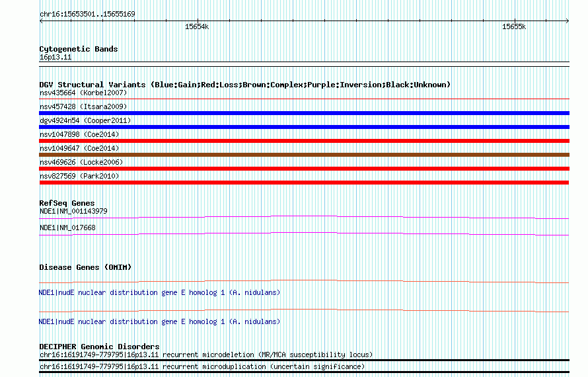The width and height of the screenshot is (588, 377).
Task: Click the black bar under the microdeletion entry
Action: point(304,360)
